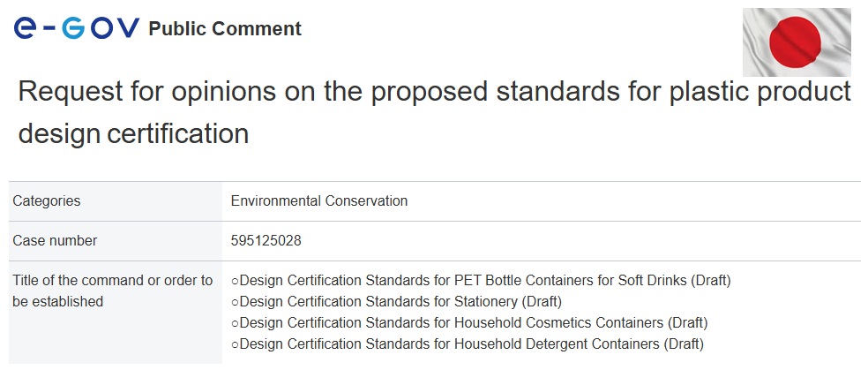The height and width of the screenshot is (370, 868).
Task: Click the bullet before the Household Detergent draft
Action: point(235,345)
